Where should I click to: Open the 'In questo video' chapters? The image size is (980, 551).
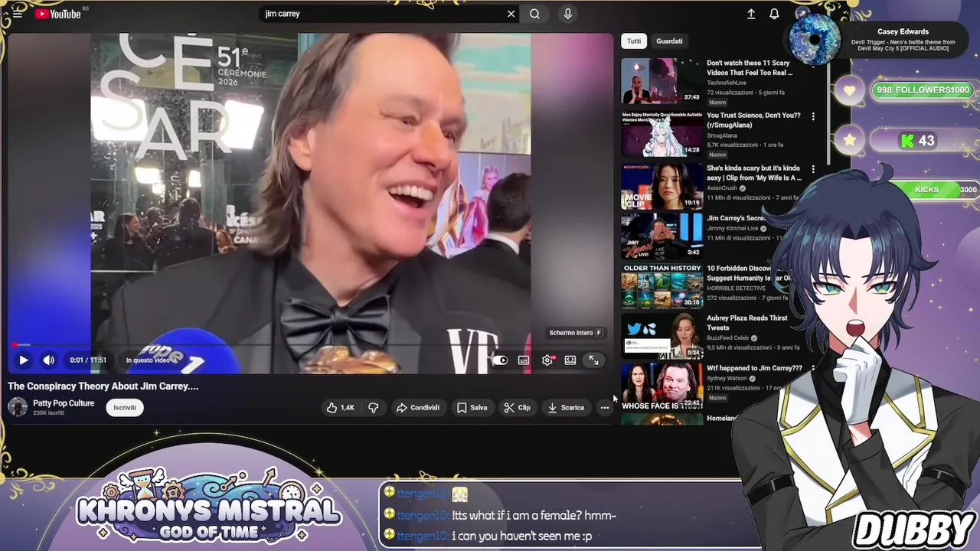coord(152,360)
